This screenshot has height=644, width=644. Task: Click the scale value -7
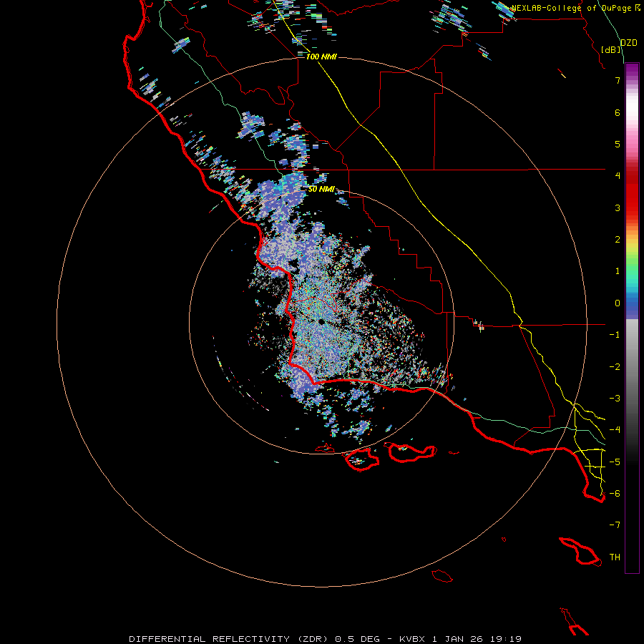tap(615, 525)
